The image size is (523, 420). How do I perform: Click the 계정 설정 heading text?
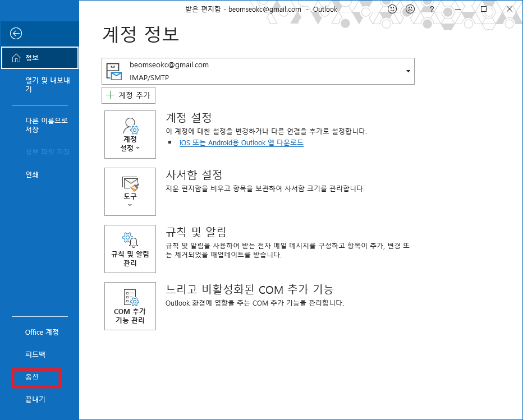point(189,117)
